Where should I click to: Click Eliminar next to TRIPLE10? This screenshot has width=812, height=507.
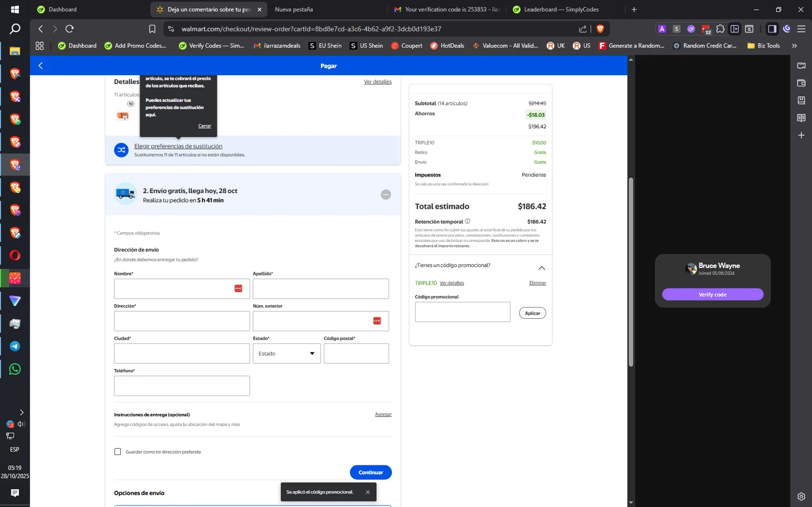tap(538, 283)
